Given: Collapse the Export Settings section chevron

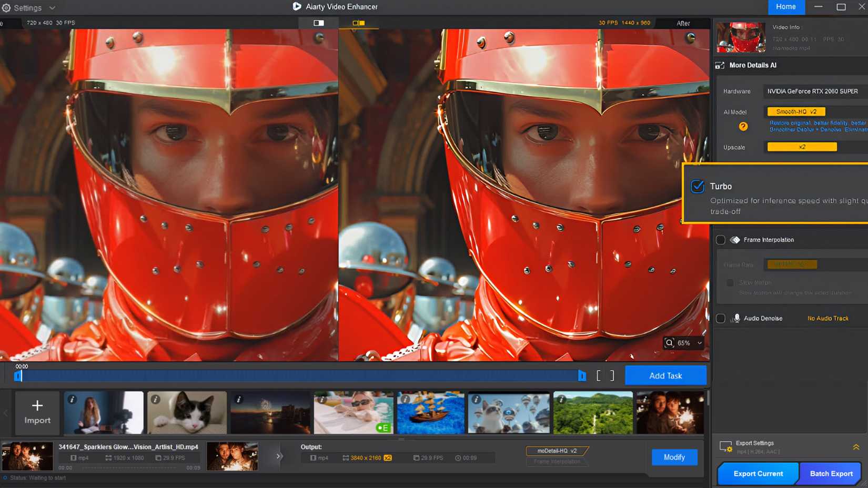Looking at the screenshot, I should [855, 445].
